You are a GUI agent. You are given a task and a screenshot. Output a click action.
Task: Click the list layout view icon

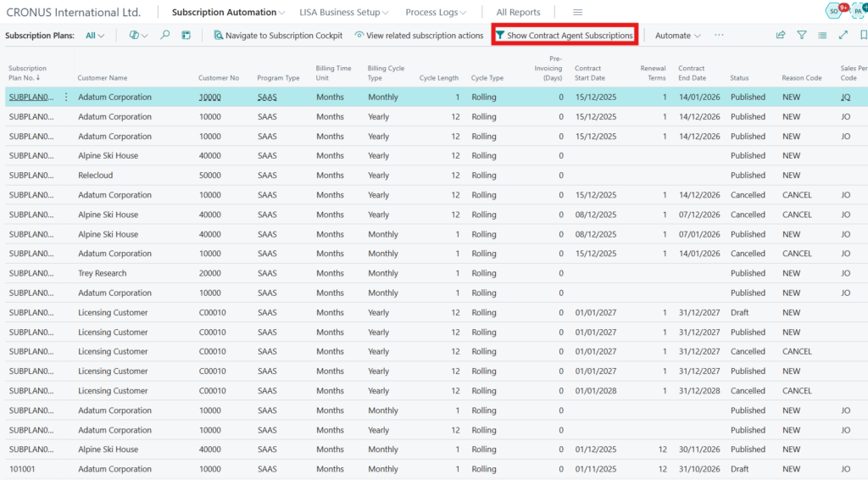coord(822,36)
